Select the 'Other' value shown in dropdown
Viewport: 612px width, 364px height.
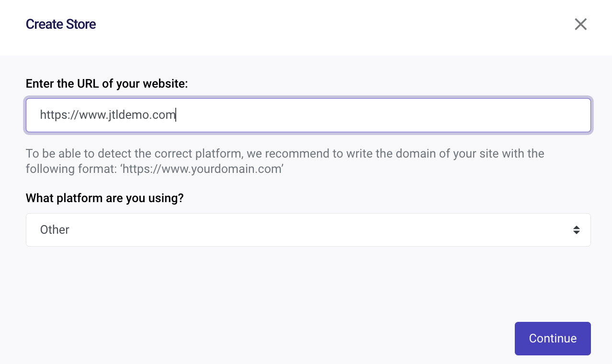coord(55,230)
